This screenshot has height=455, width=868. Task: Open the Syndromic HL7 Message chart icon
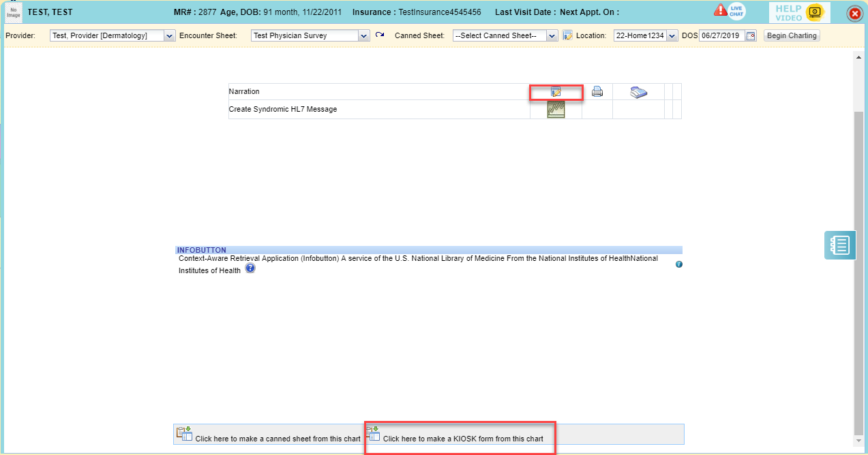[x=556, y=110]
